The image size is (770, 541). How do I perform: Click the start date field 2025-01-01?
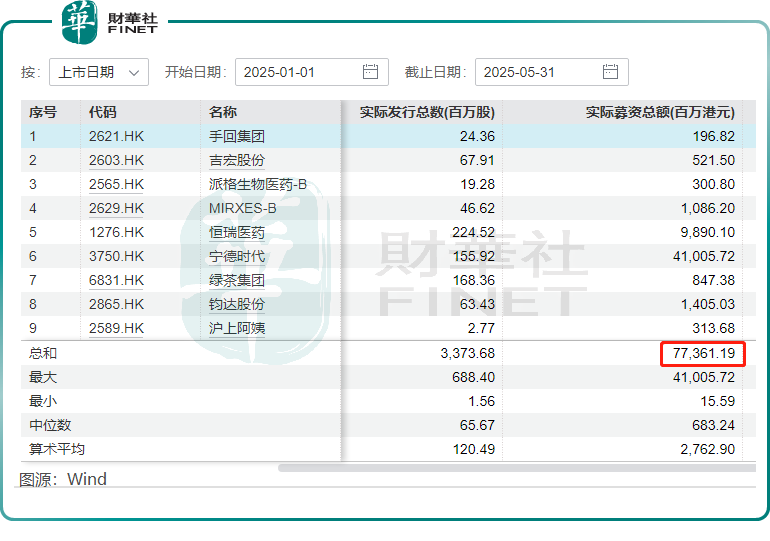(x=312, y=72)
